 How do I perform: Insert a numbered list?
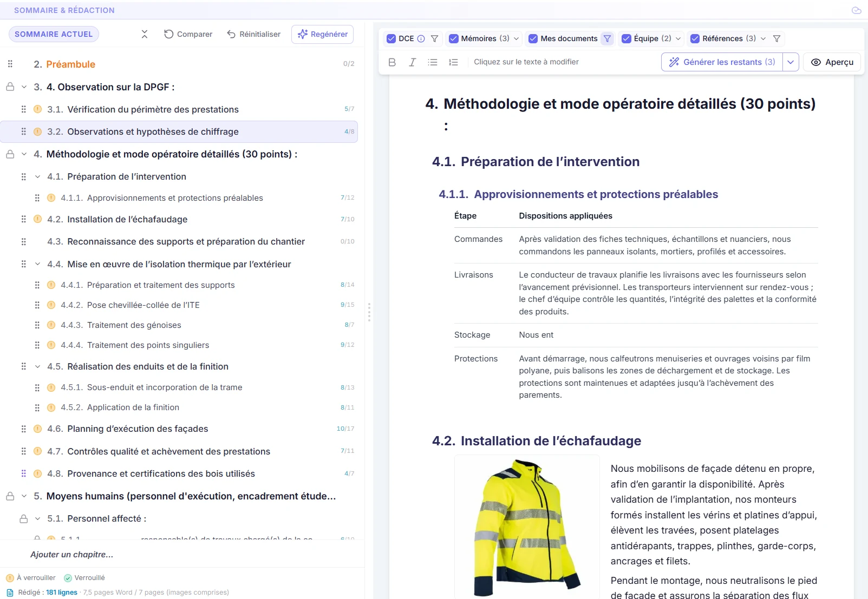(453, 62)
